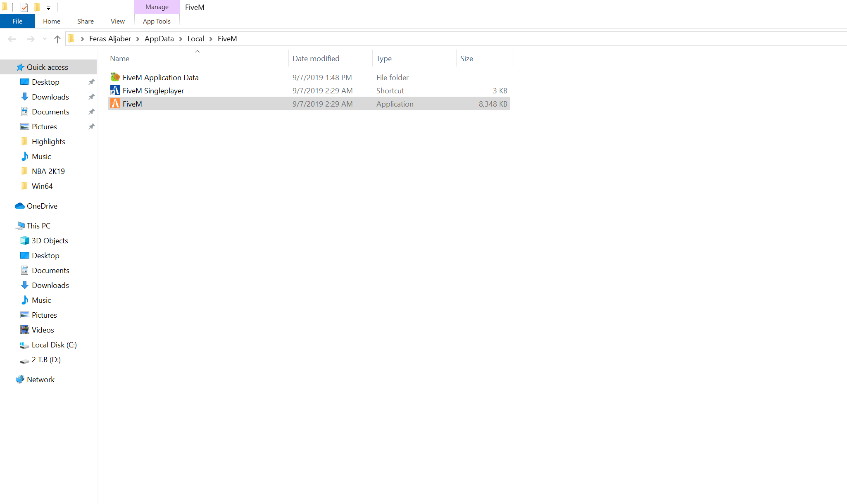Unpin Downloads via its pin icon

92,97
